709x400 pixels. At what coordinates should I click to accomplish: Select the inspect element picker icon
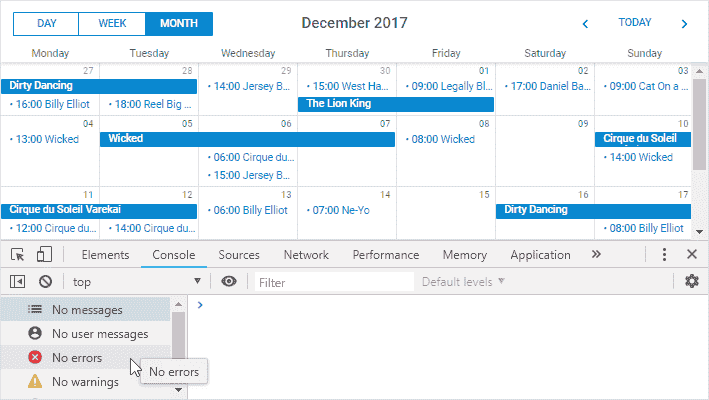click(18, 255)
